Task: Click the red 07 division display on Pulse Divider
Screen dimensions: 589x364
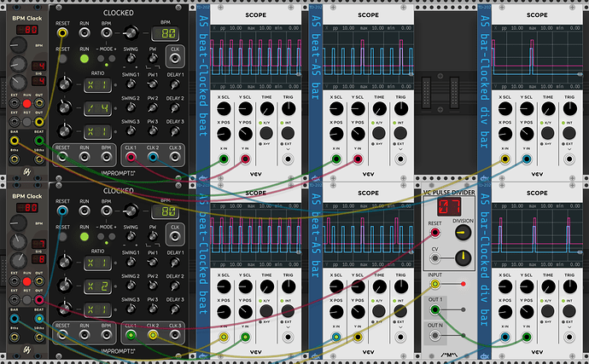Action: 449,207
